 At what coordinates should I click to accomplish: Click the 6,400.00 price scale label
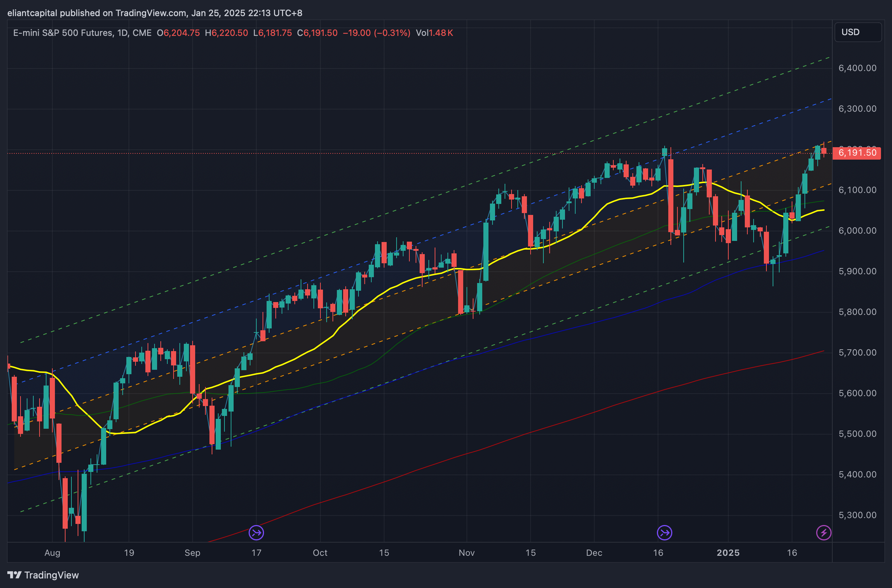(x=857, y=68)
